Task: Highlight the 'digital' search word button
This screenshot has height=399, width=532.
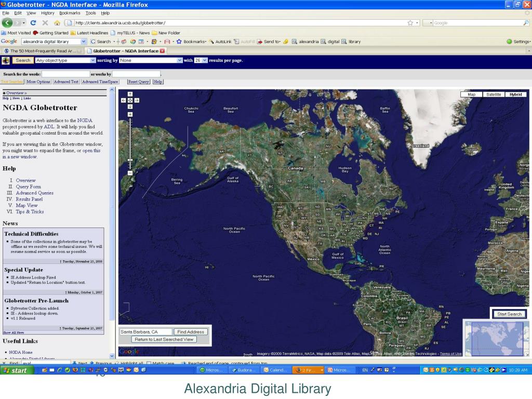Action: point(330,42)
